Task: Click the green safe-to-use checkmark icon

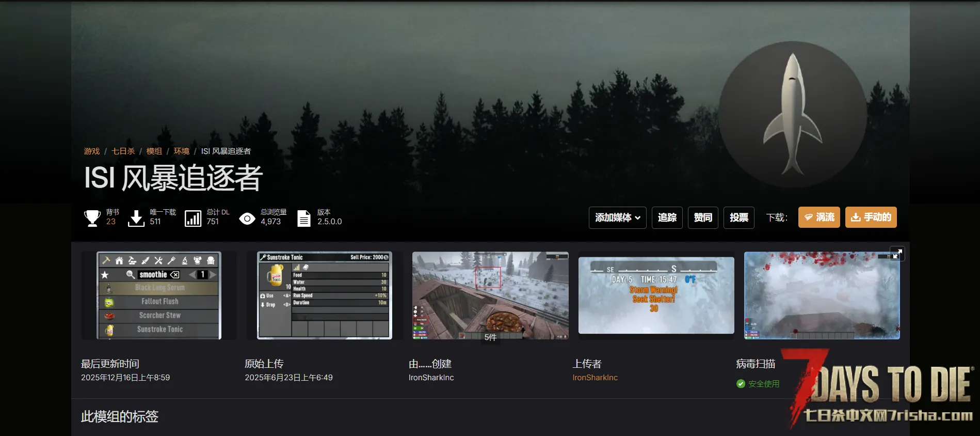Action: 741,384
